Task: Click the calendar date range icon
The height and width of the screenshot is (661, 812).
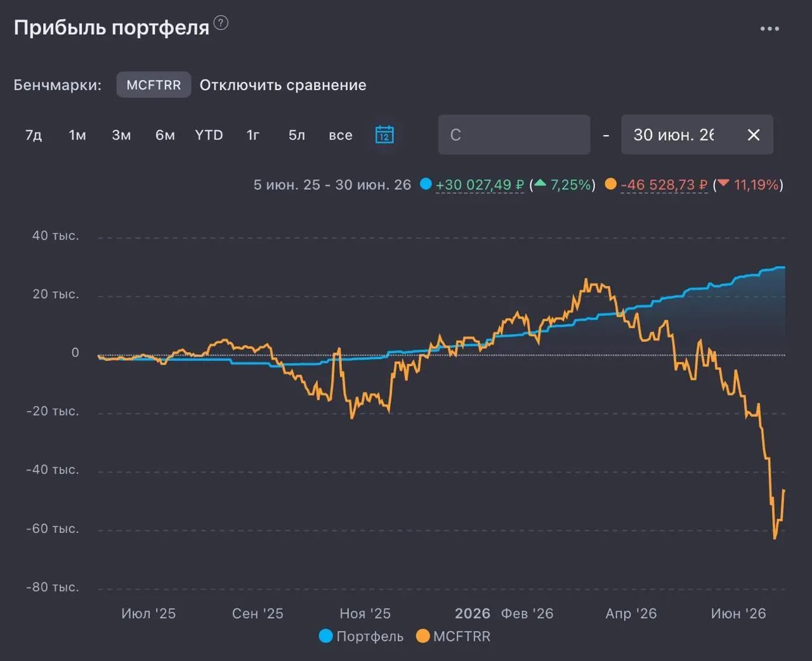Action: coord(384,134)
